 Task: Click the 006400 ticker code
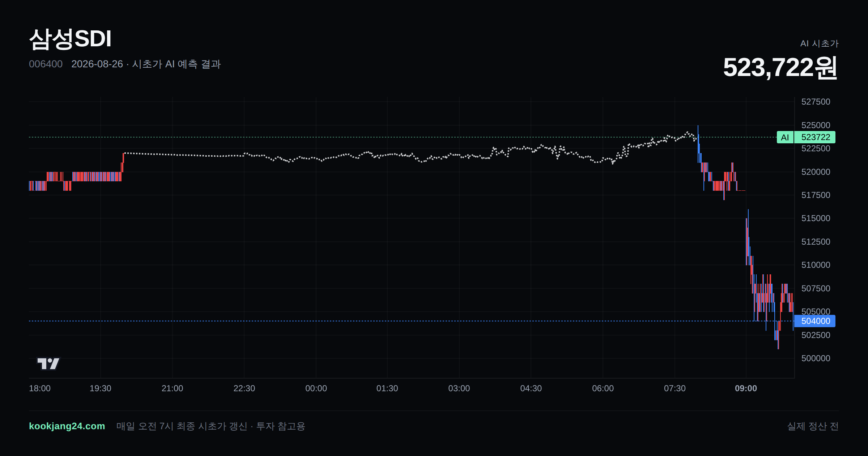[x=46, y=64]
